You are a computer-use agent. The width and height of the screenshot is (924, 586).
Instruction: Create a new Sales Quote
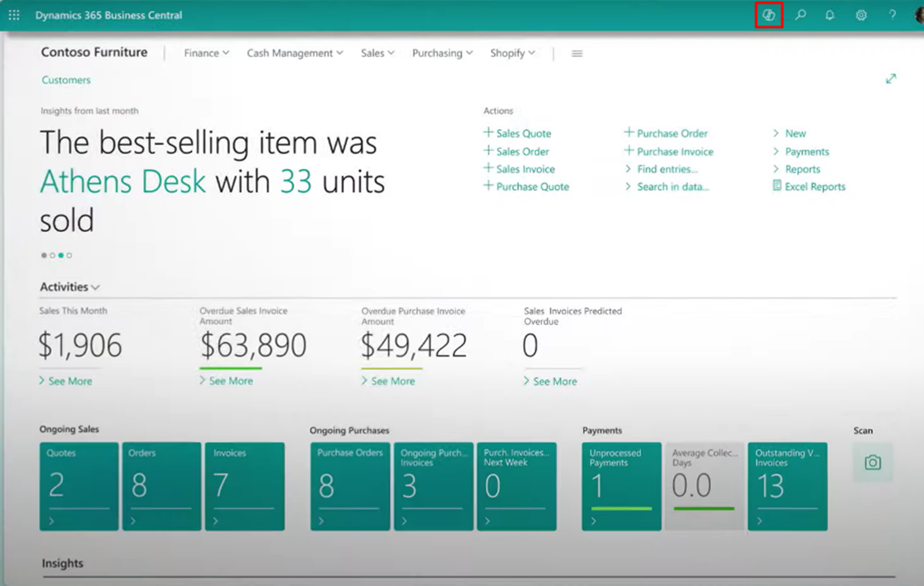click(x=517, y=133)
